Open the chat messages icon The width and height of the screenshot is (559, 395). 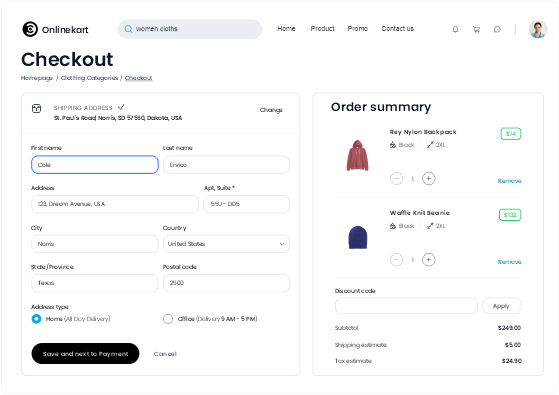pos(497,29)
